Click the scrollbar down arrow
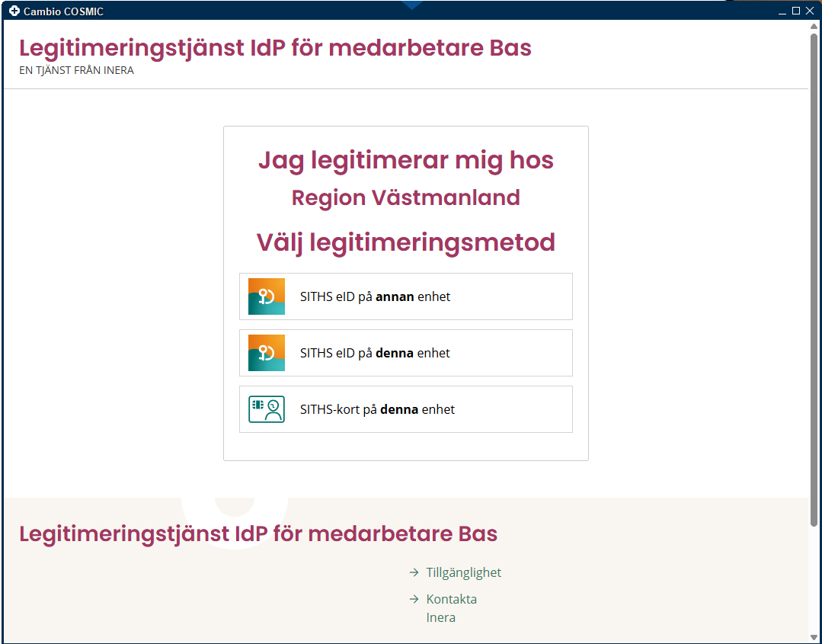 pyautogui.click(x=815, y=638)
